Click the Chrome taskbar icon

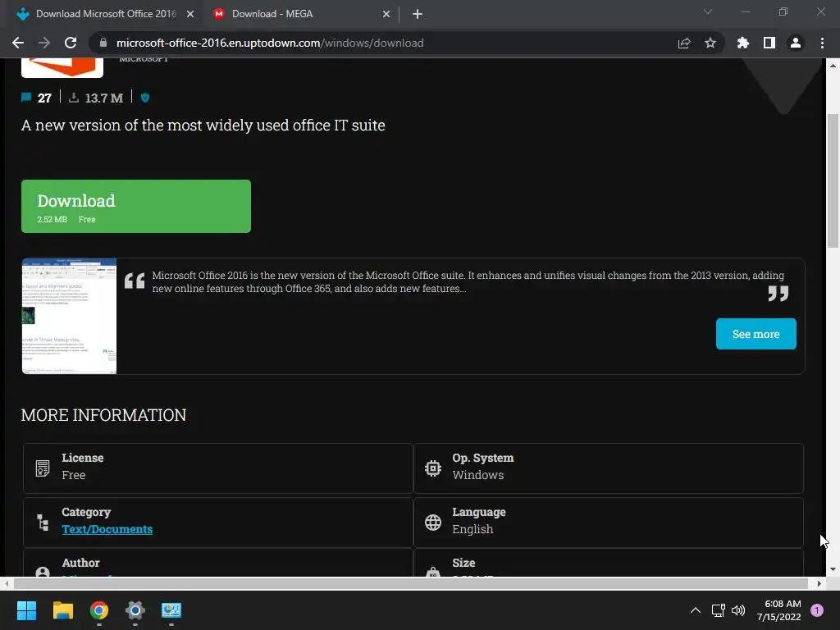coord(99,610)
